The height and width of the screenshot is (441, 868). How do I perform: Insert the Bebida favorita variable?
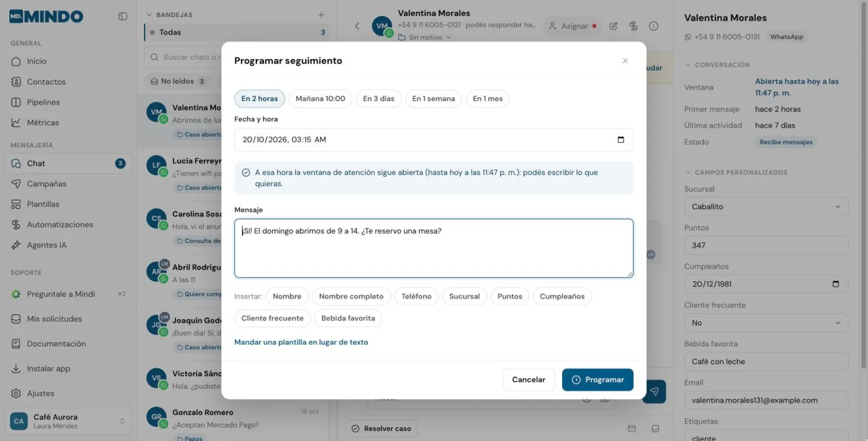tap(348, 318)
